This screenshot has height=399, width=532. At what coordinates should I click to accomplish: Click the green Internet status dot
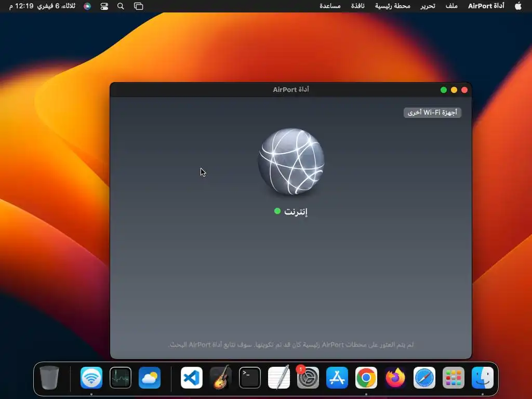277,211
